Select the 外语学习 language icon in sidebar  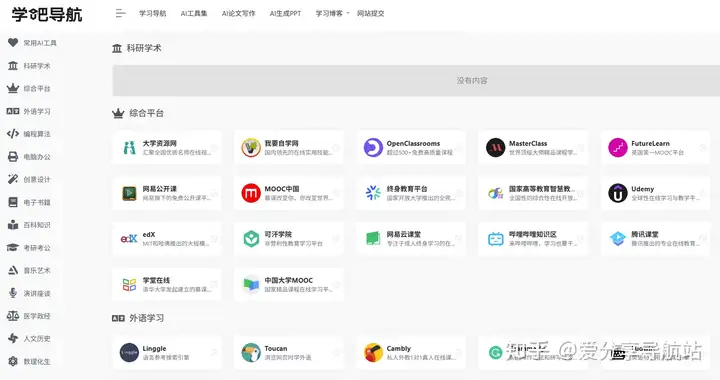pos(13,111)
